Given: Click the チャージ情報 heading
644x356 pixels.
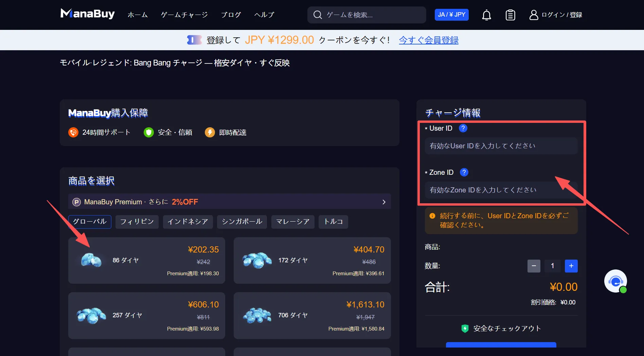Looking at the screenshot, I should (x=453, y=113).
